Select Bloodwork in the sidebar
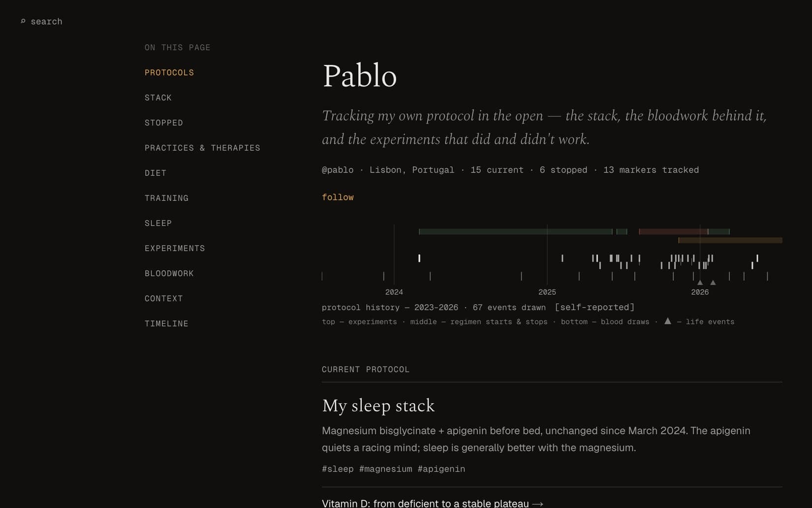 click(x=169, y=273)
